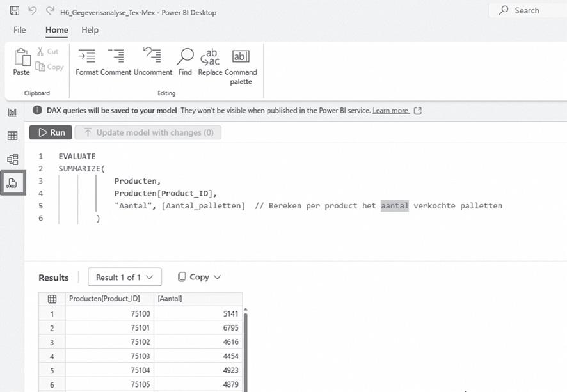The height and width of the screenshot is (392, 567).
Task: Select the cell with value 75102
Action: pyautogui.click(x=109, y=341)
